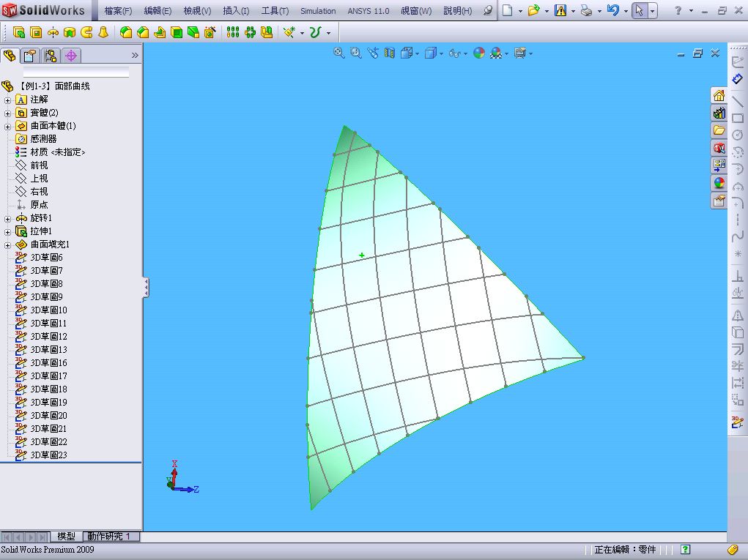
Task: Click the Reference Geometry icon
Action: click(x=289, y=32)
